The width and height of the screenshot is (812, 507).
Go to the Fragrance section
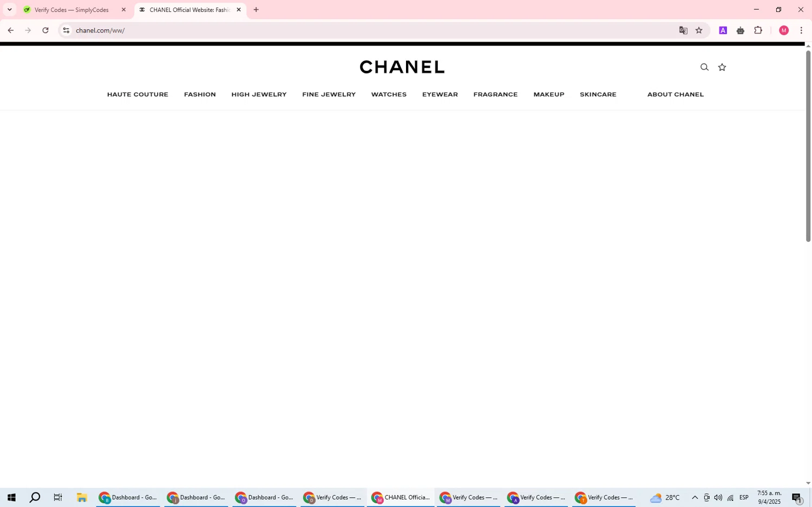tap(495, 95)
